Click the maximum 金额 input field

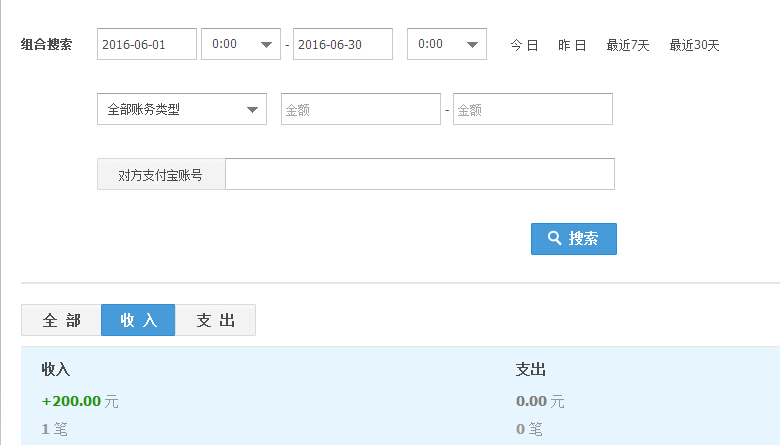click(533, 109)
